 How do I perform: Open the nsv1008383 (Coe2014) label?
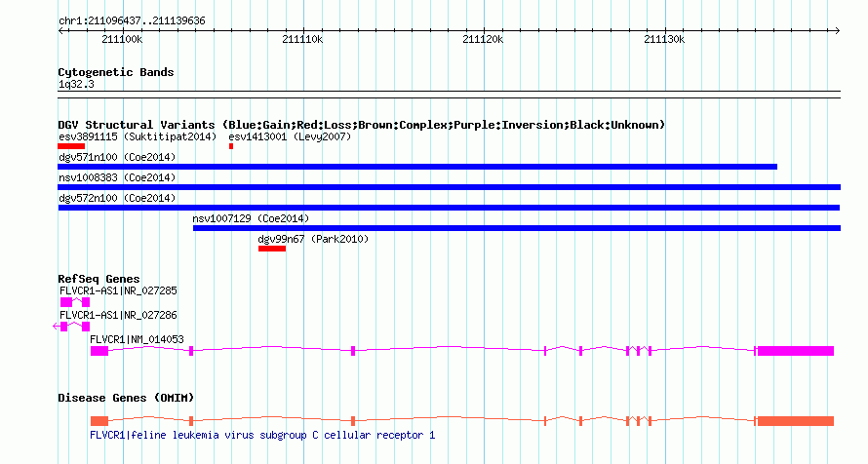point(117,177)
